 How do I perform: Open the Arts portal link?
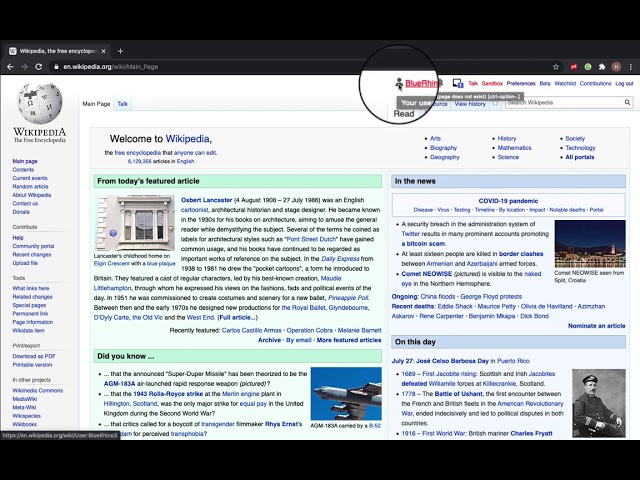click(x=436, y=138)
